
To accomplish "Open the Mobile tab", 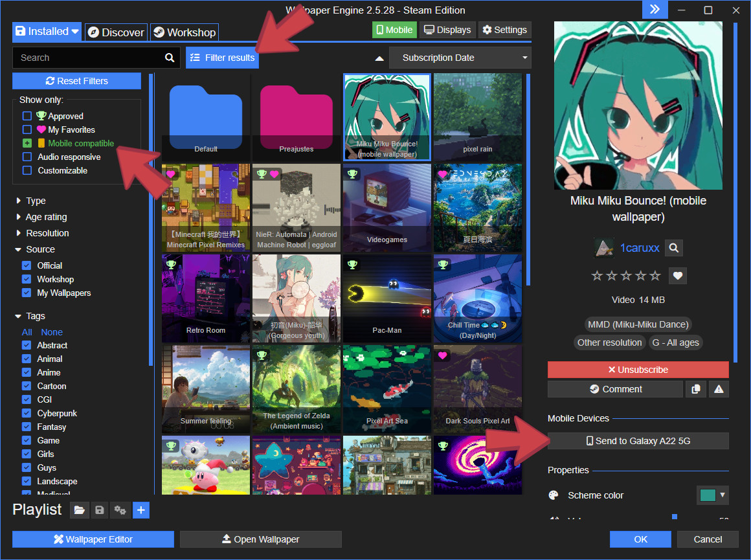I will (394, 30).
